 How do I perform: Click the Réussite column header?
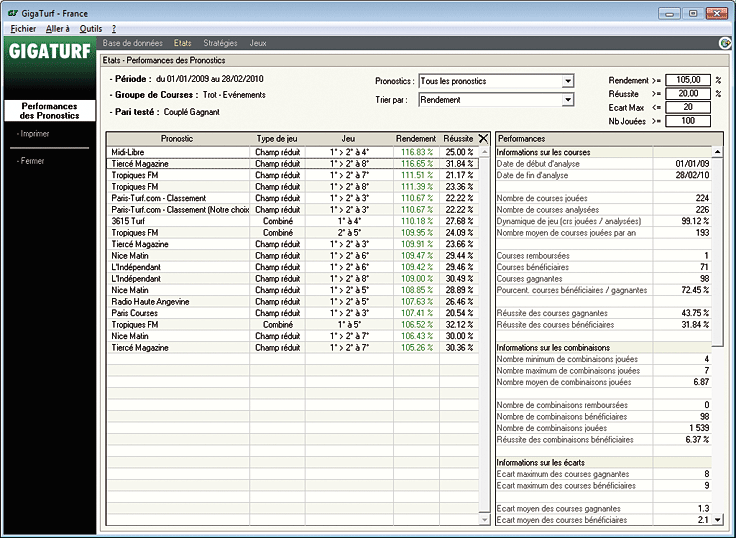coord(458,138)
